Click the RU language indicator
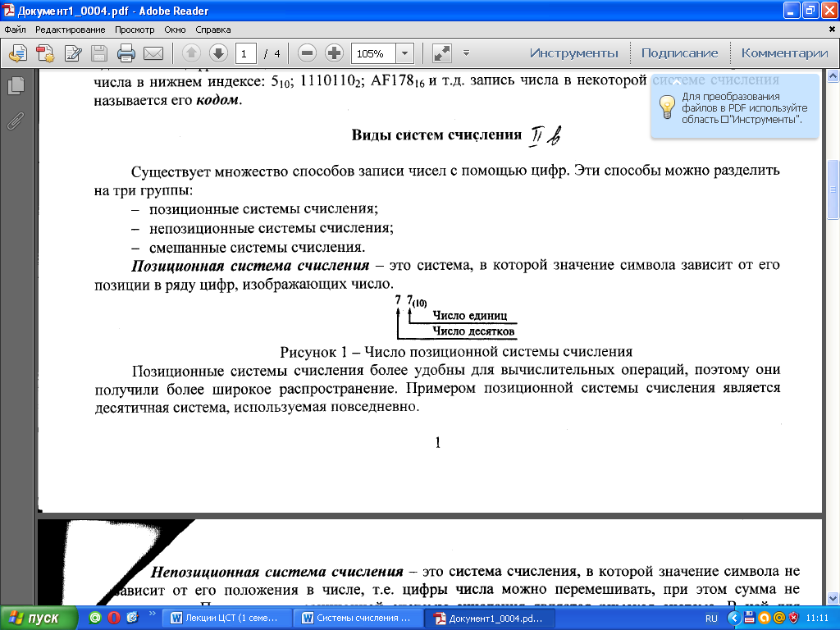840x630 pixels. (711, 619)
